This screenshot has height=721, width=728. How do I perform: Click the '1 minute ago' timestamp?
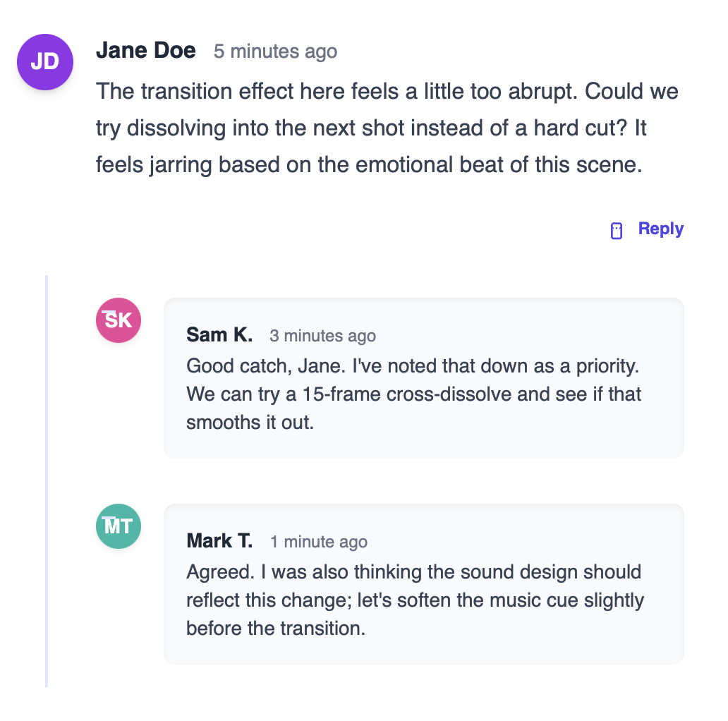click(x=318, y=542)
